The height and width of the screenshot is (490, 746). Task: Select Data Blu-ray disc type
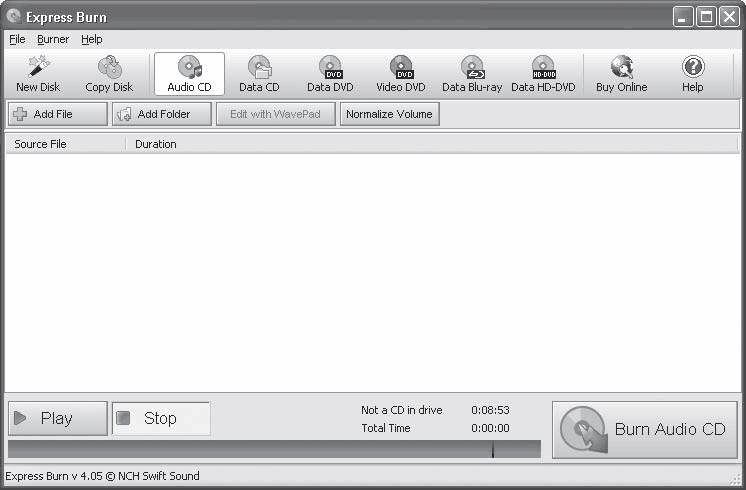click(x=472, y=74)
